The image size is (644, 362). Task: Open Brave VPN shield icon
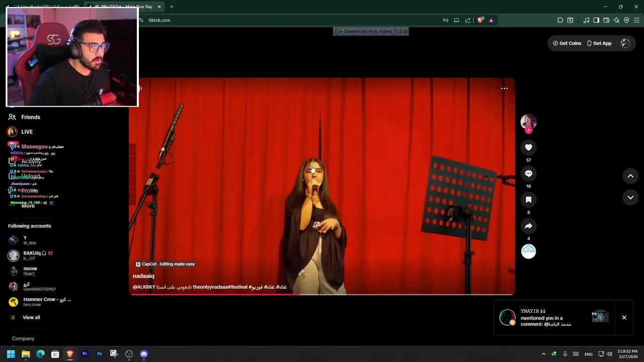point(626,20)
